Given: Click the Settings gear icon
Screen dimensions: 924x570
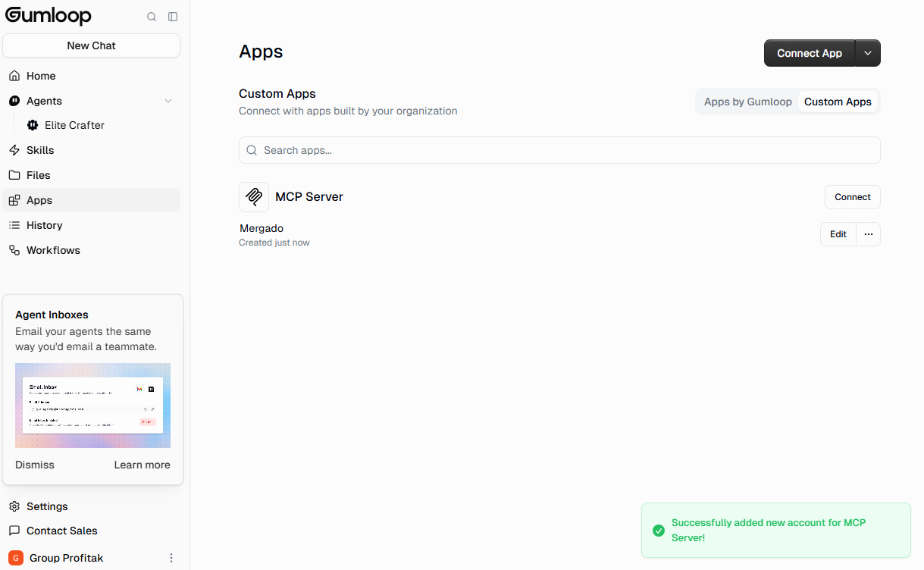Looking at the screenshot, I should [14, 506].
